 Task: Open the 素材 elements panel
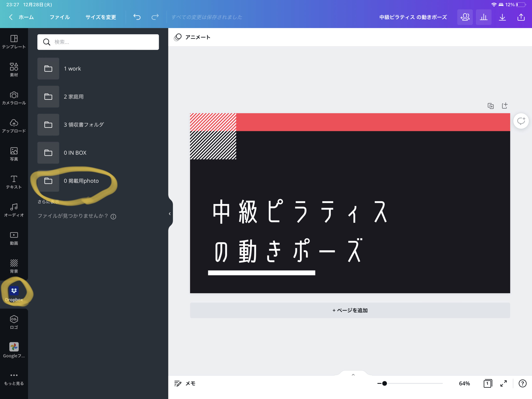click(14, 69)
